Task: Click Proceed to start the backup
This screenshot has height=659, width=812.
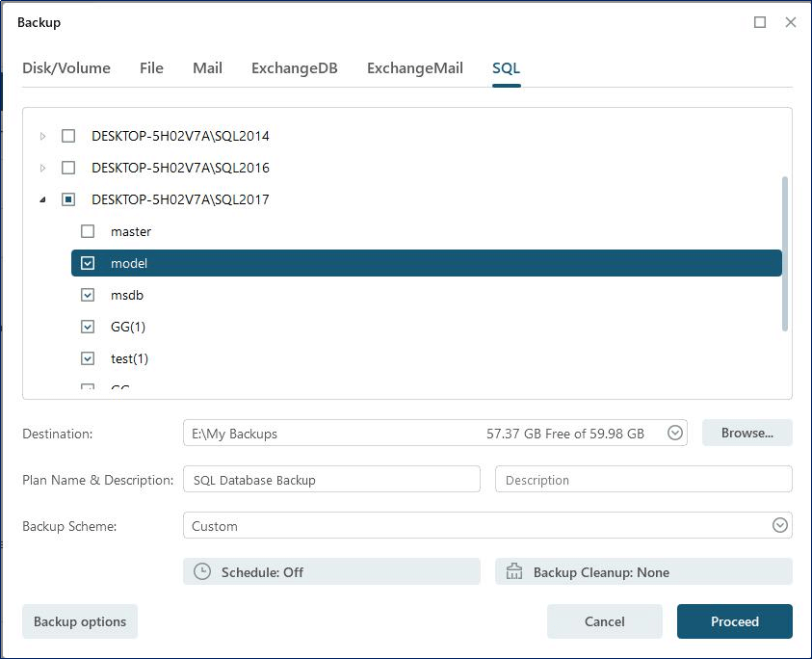Action: pos(734,621)
